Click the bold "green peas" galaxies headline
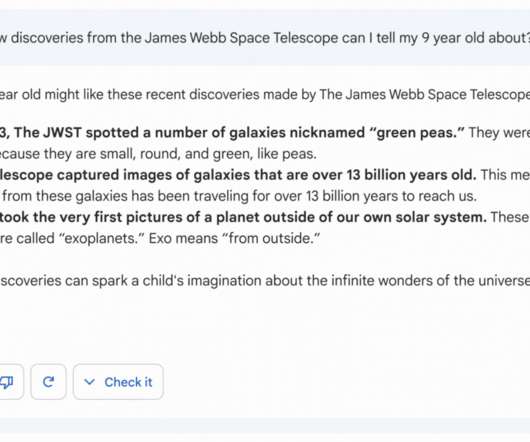This screenshot has height=442, width=530. tap(233, 132)
